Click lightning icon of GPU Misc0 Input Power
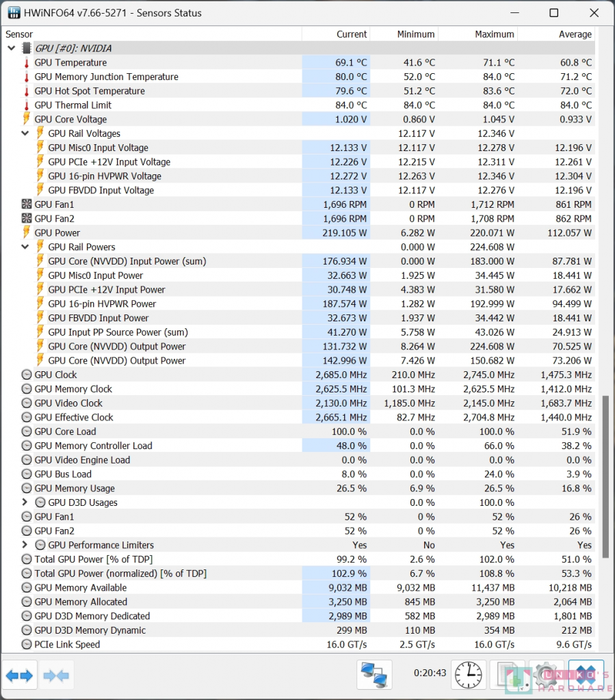 (x=40, y=275)
